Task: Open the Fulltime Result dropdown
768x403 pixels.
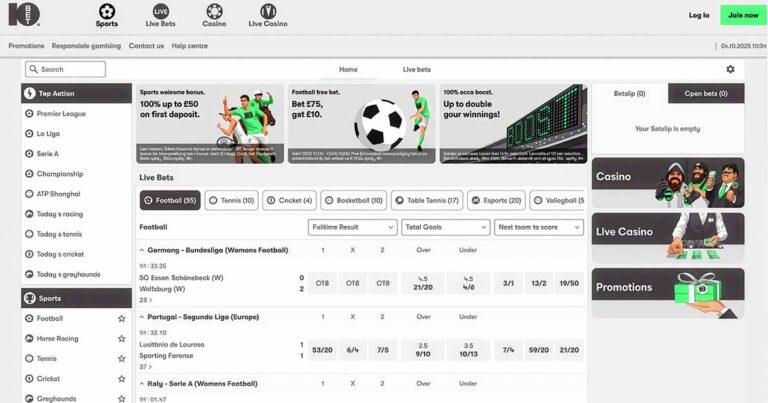Action: click(352, 227)
